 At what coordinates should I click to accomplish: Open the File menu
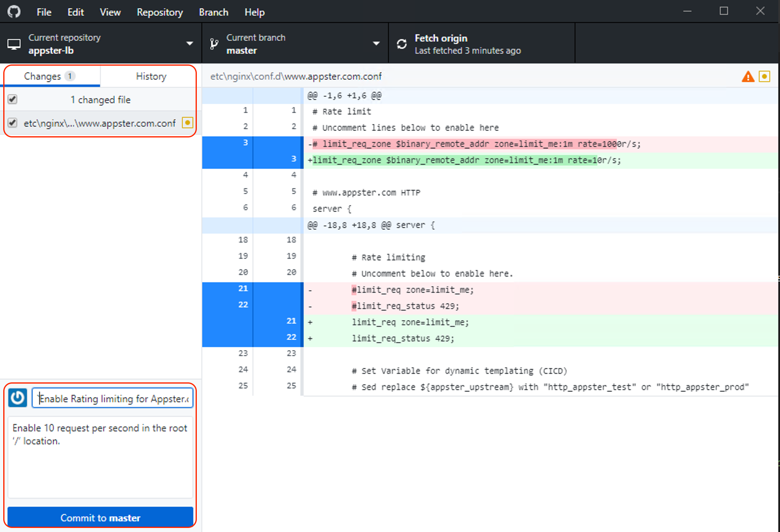44,12
